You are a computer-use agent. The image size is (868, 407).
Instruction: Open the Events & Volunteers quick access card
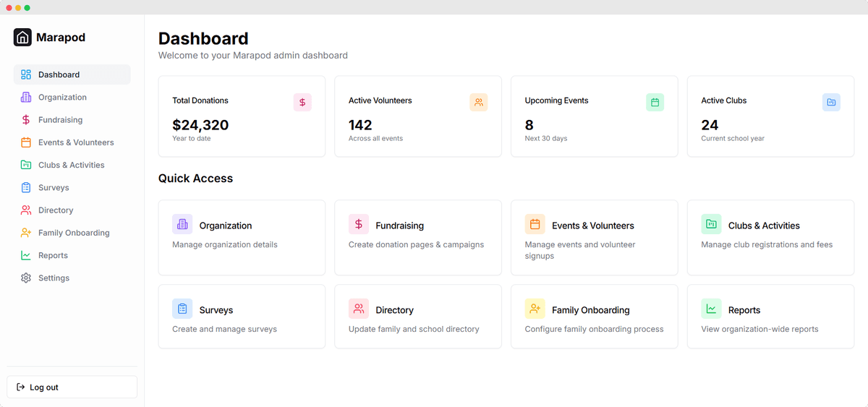click(594, 238)
